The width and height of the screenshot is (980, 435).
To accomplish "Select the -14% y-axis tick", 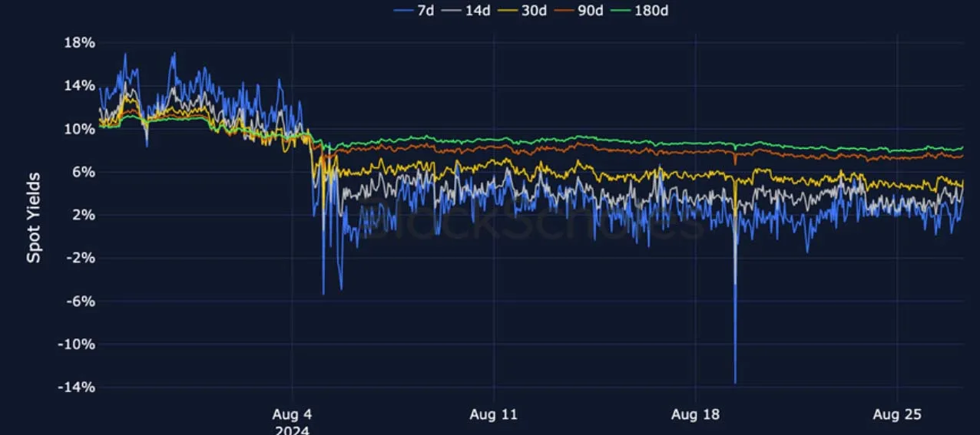I will [78, 387].
